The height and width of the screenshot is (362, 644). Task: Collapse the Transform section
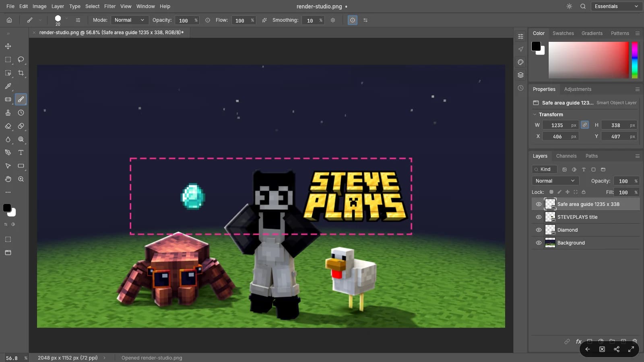coord(535,115)
